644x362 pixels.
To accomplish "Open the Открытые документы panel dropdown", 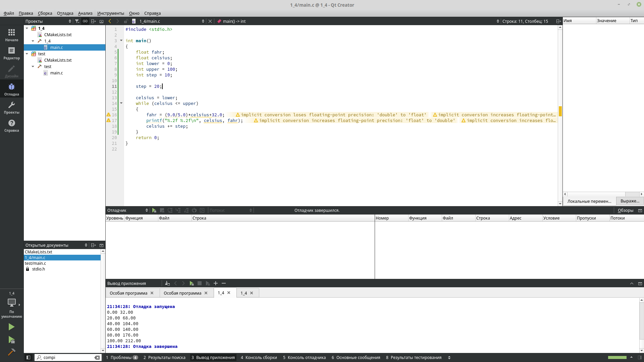I will pyautogui.click(x=56, y=245).
